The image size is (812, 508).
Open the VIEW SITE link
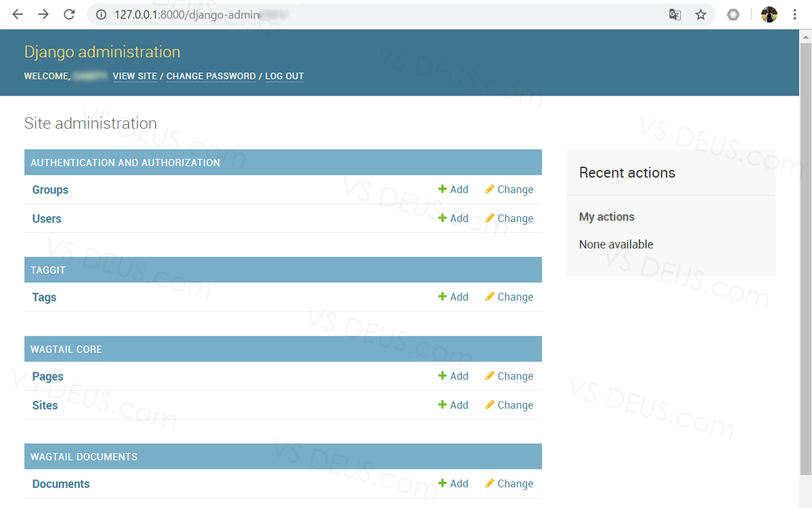[x=135, y=77]
